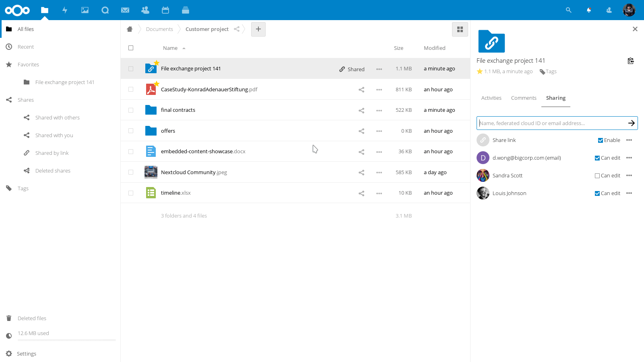Open the Deleted shares section

point(52,171)
